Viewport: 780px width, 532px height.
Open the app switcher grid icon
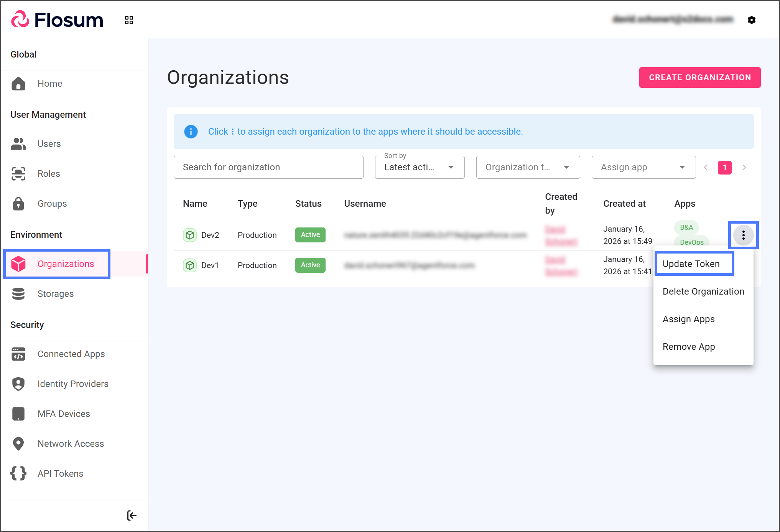[129, 20]
